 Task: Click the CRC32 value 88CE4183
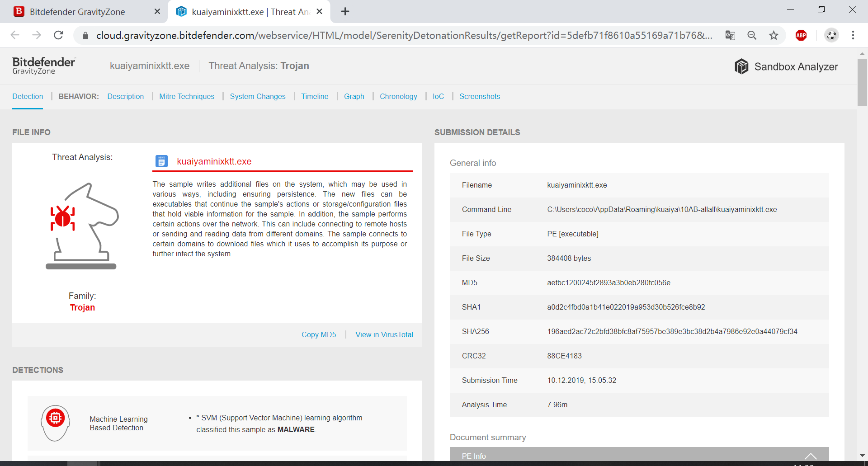pos(564,356)
